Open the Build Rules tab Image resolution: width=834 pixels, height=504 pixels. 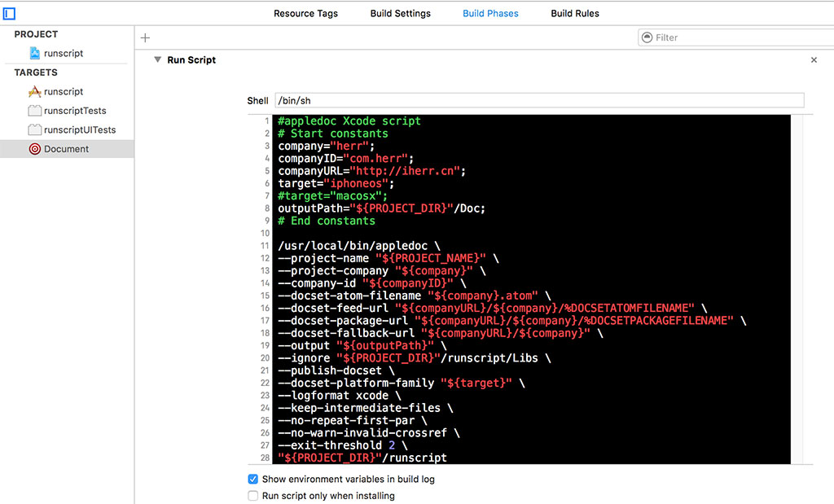pos(575,13)
